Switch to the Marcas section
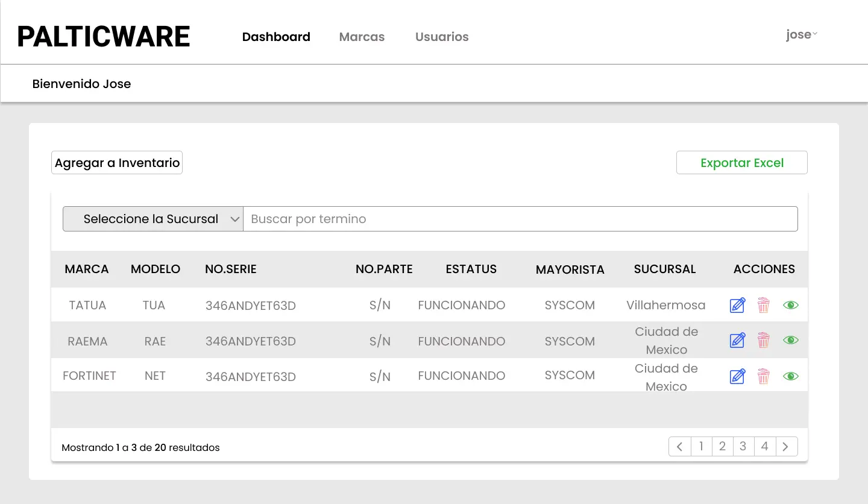 click(362, 37)
